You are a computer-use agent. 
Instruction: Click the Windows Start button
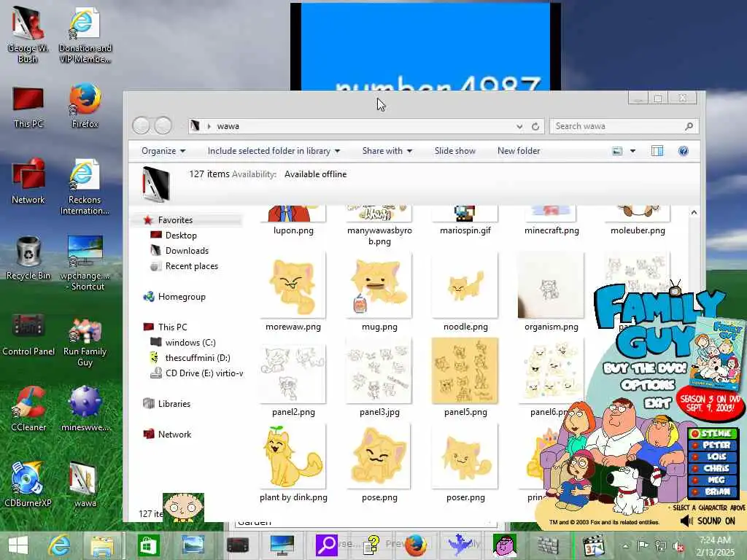point(18,545)
